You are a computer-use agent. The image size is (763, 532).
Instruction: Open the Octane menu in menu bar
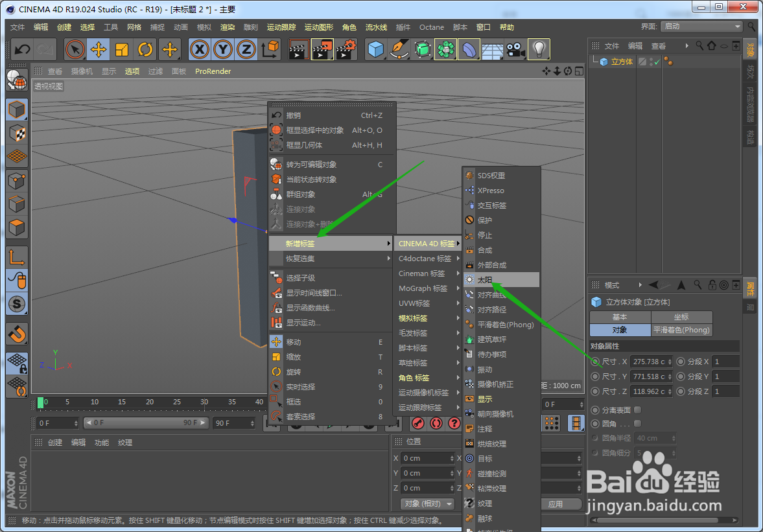tap(432, 27)
